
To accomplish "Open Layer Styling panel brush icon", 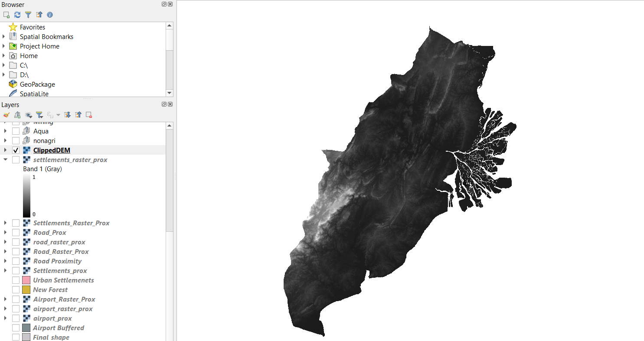I will pyautogui.click(x=6, y=115).
